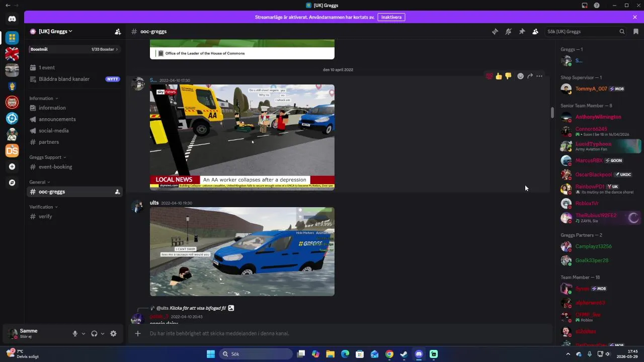Image resolution: width=644 pixels, height=362 pixels.
Task: Click the notification bell mute icon
Action: [509, 31]
